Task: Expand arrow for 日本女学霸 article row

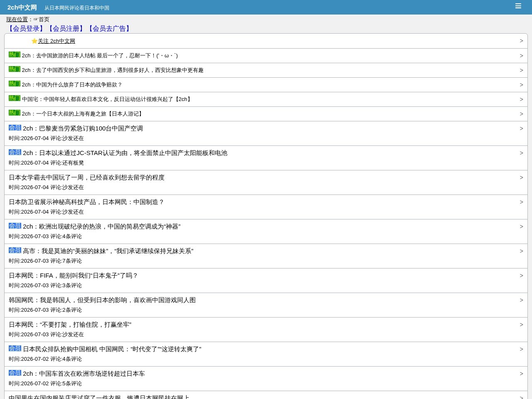Action: click(x=521, y=177)
